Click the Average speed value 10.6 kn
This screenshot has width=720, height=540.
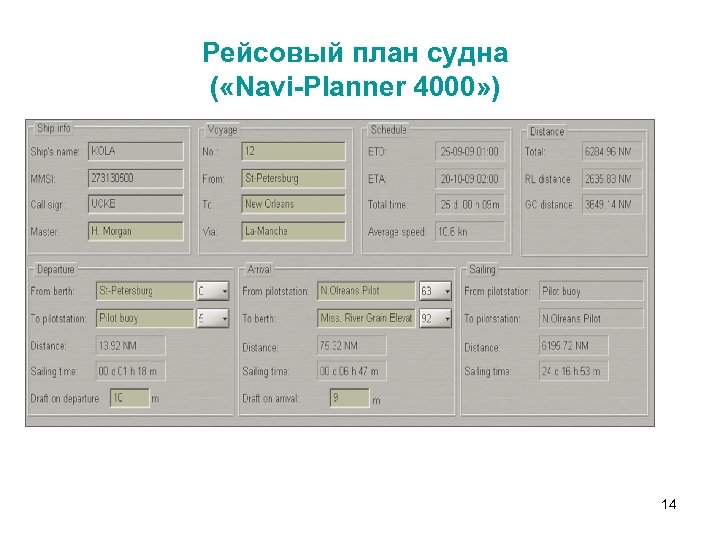[470, 231]
